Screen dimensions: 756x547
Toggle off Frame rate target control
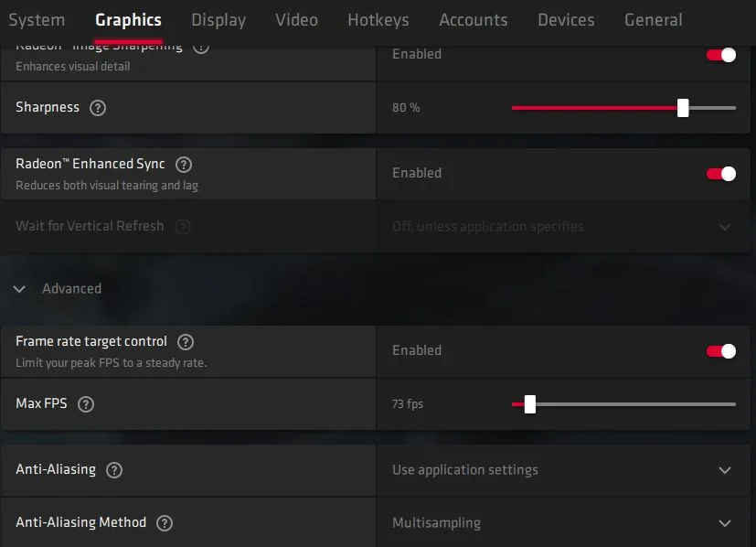720,351
